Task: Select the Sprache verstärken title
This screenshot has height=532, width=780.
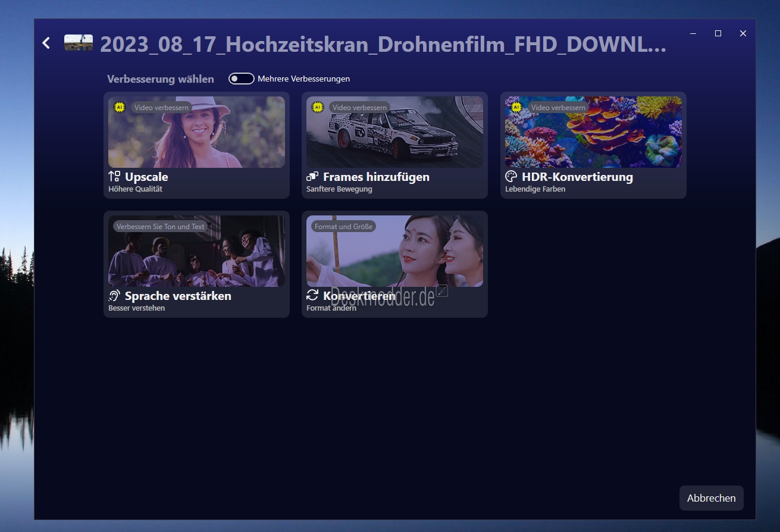Action: click(x=178, y=296)
